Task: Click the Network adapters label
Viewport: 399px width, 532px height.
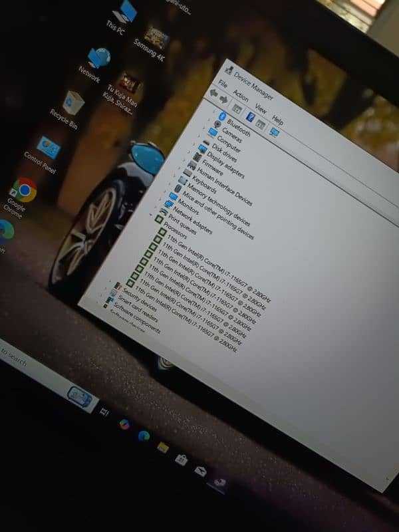Action: tap(192, 221)
